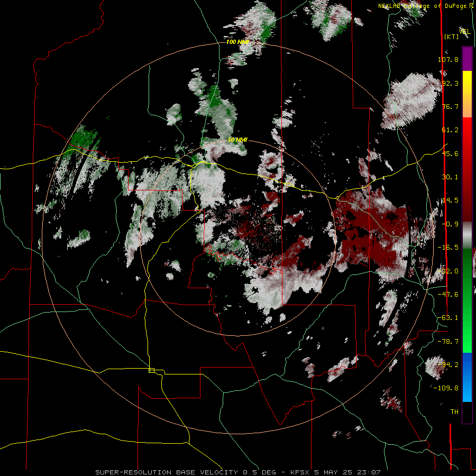The width and height of the screenshot is (476, 476).
Task: Click the green inbound segment of color bar
Action: 467,300
